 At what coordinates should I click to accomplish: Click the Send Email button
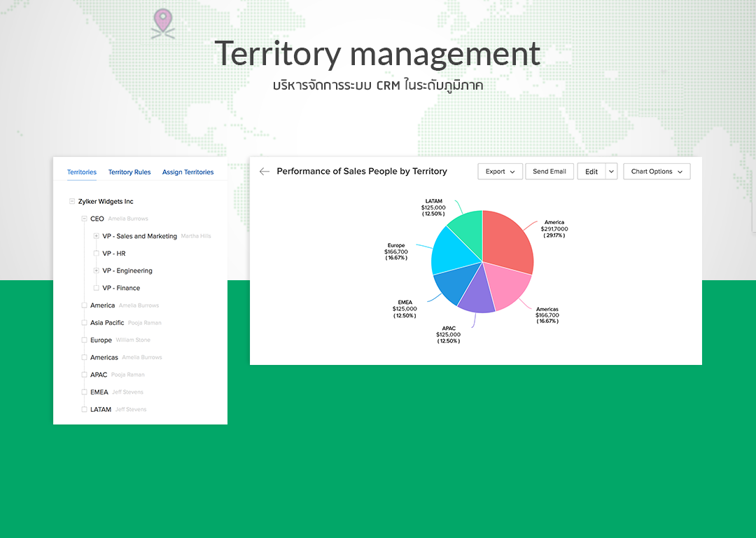click(x=549, y=172)
